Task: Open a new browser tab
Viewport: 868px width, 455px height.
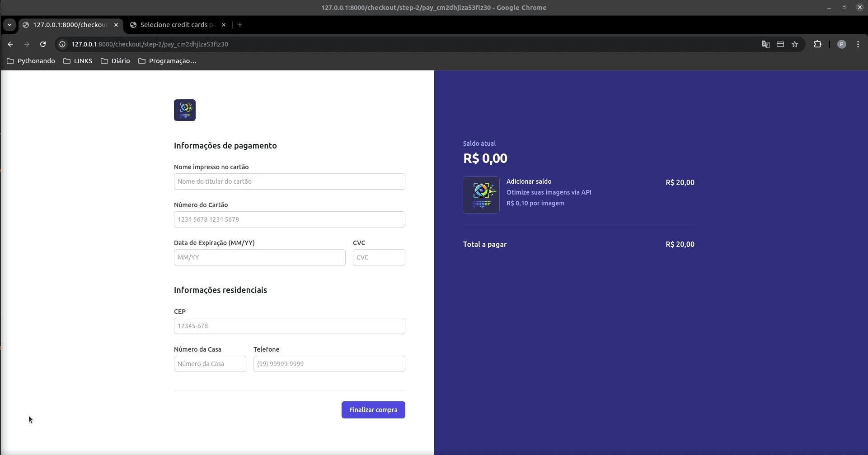Action: [240, 25]
